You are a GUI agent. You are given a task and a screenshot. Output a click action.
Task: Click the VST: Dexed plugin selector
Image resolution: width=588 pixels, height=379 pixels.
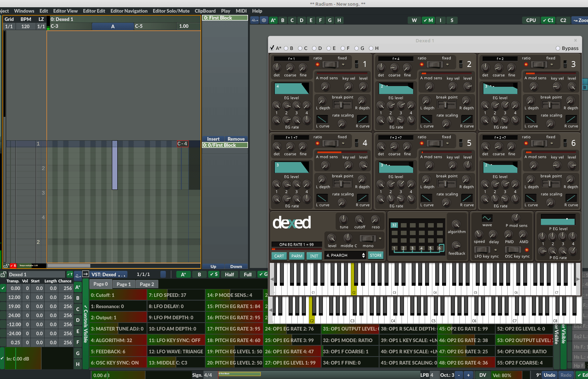click(x=109, y=274)
